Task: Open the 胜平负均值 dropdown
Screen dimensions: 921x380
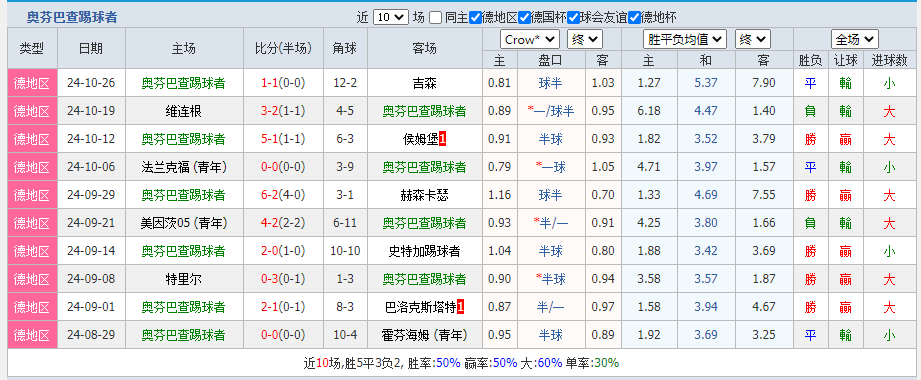Action: click(685, 40)
